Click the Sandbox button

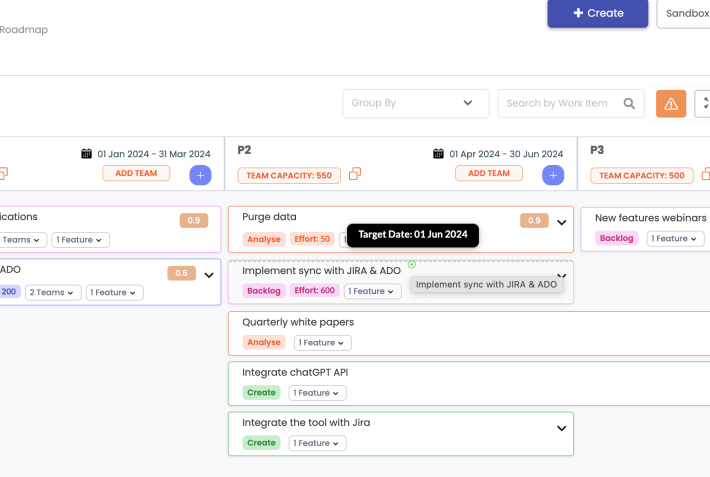coord(686,14)
